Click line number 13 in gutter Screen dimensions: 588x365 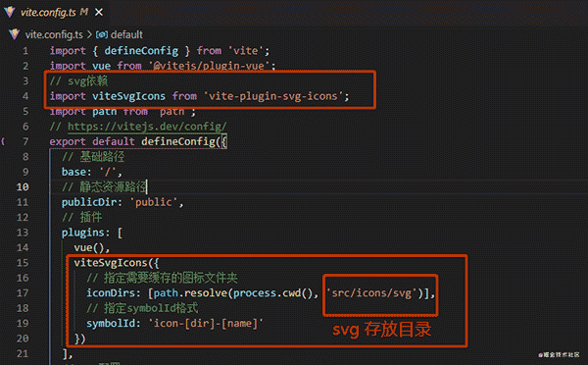click(23, 233)
